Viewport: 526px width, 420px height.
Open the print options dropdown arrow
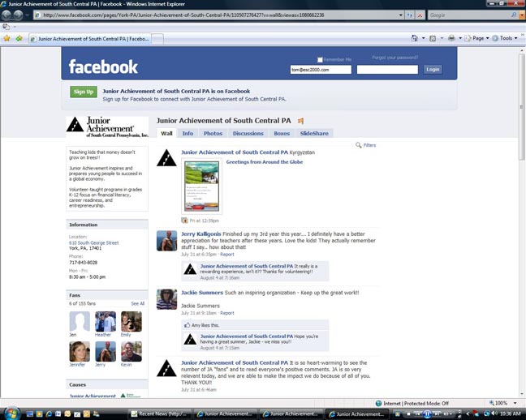[460, 38]
